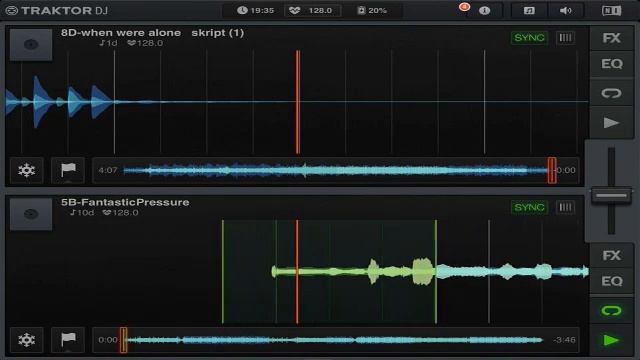
Task: Open freeze mode snowflake on top deck
Action: [27, 170]
